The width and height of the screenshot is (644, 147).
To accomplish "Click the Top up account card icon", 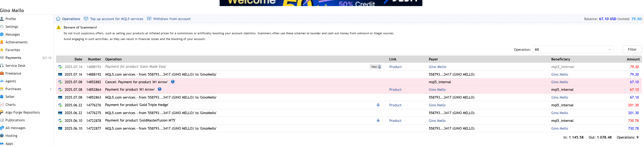I will point(86,19).
